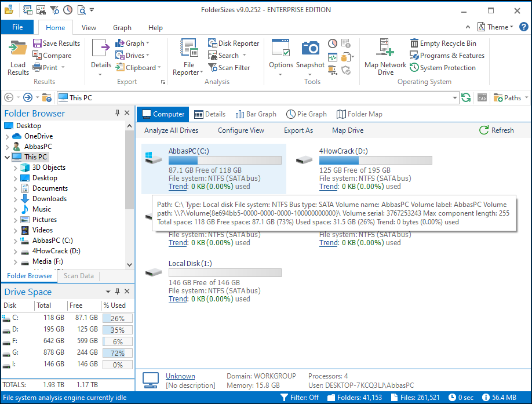532x404 pixels.
Task: Click Analyze All Drives
Action: [x=171, y=130]
